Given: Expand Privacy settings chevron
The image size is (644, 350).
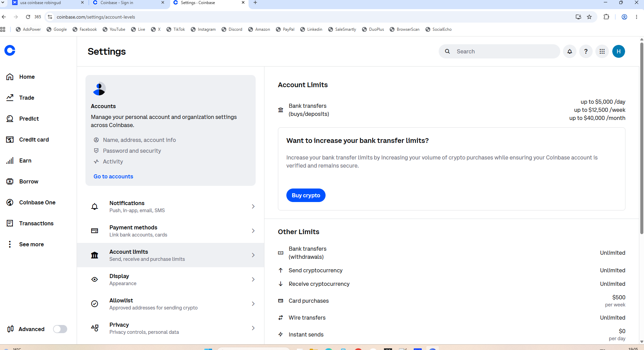Looking at the screenshot, I should pos(253,328).
